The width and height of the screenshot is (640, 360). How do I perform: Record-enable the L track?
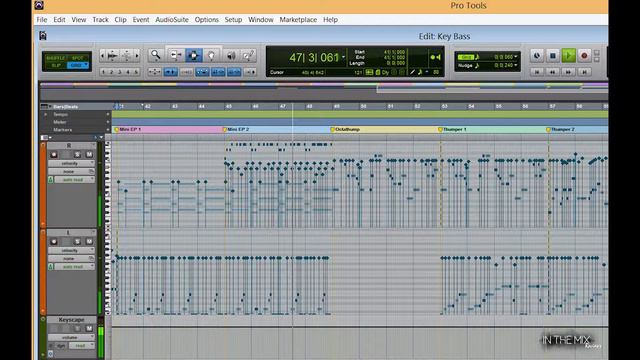click(x=54, y=242)
